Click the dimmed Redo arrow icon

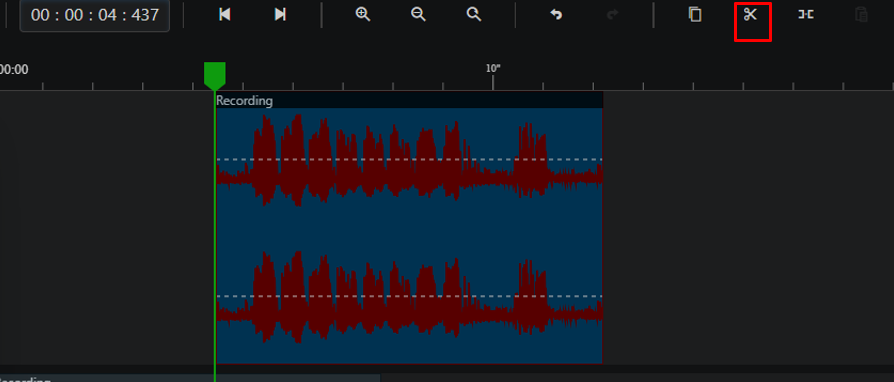click(612, 15)
